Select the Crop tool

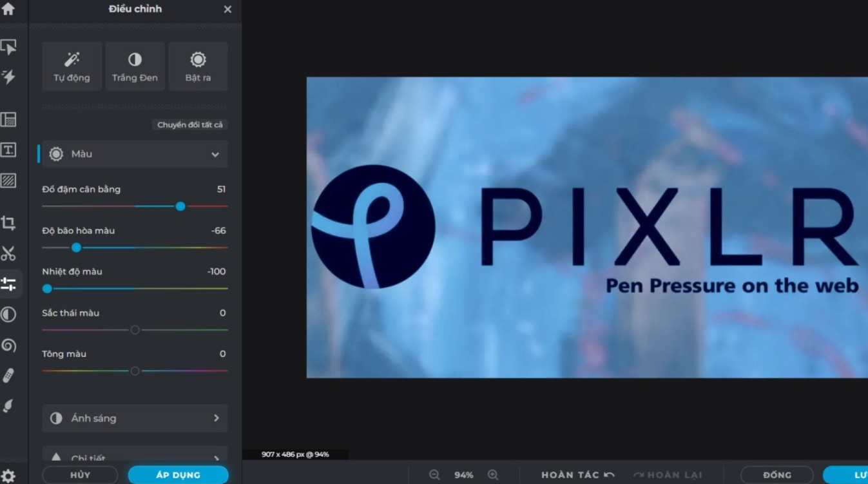point(8,223)
